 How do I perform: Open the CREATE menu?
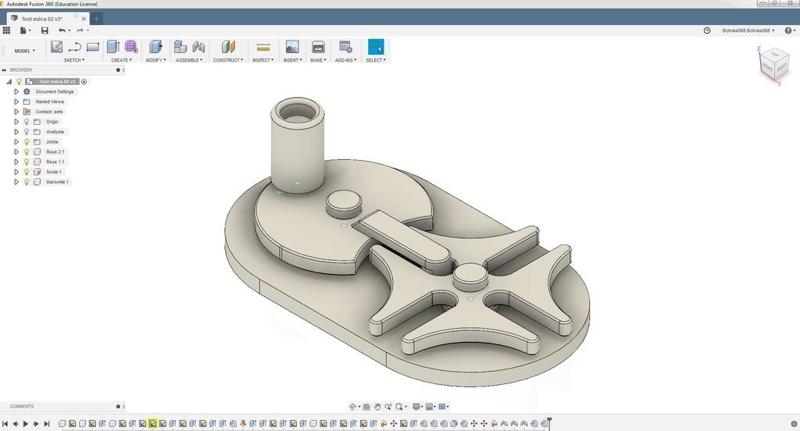point(121,60)
